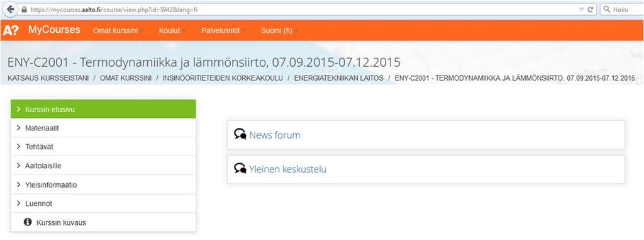This screenshot has width=644, height=240.
Task: Click the padlock icon in address bar
Action: pos(25,9)
